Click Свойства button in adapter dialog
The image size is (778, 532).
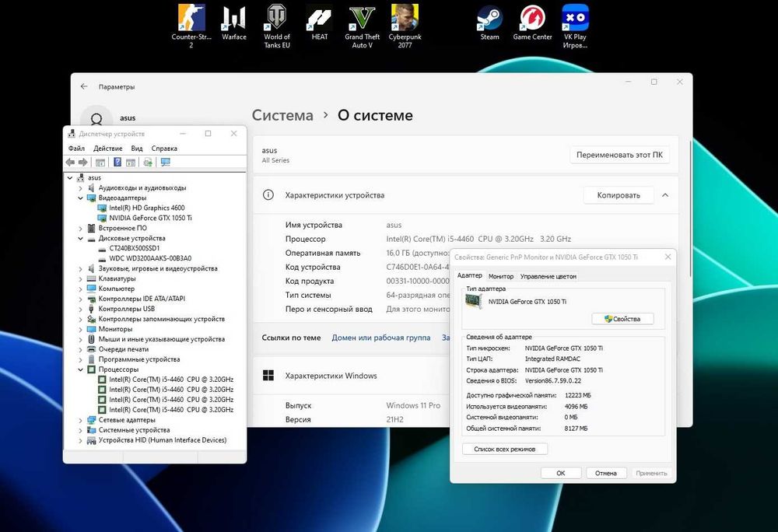(622, 319)
